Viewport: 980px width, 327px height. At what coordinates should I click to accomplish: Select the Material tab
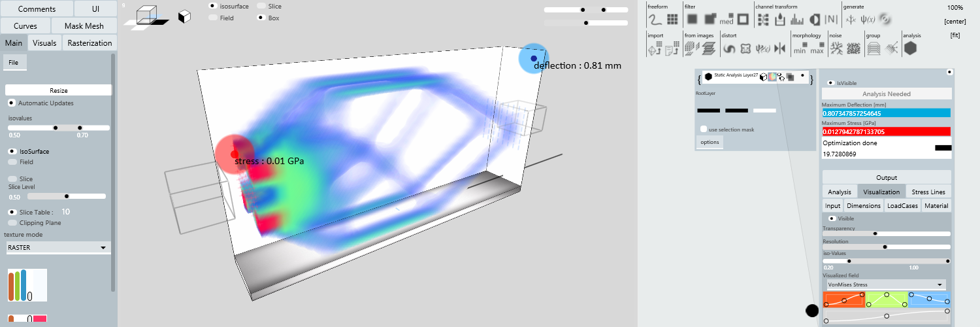pos(936,205)
